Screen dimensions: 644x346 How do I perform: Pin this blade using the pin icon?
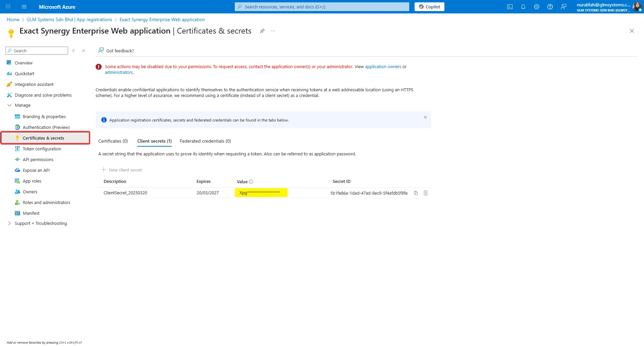tap(262, 31)
